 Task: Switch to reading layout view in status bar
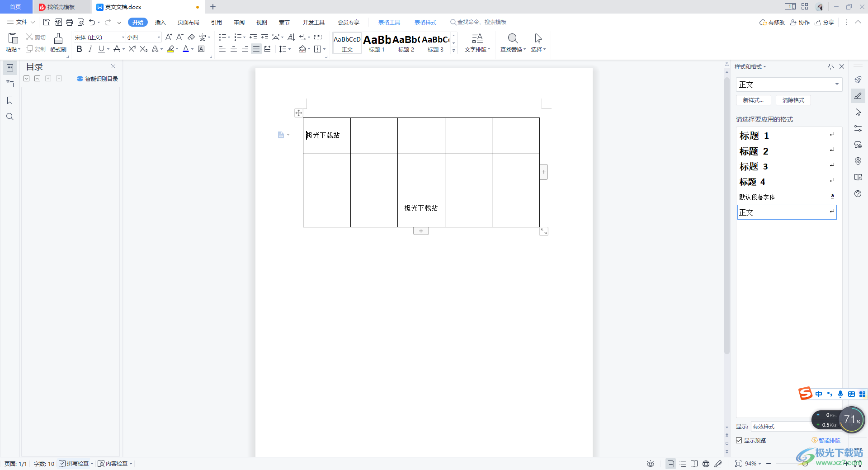(x=694, y=464)
